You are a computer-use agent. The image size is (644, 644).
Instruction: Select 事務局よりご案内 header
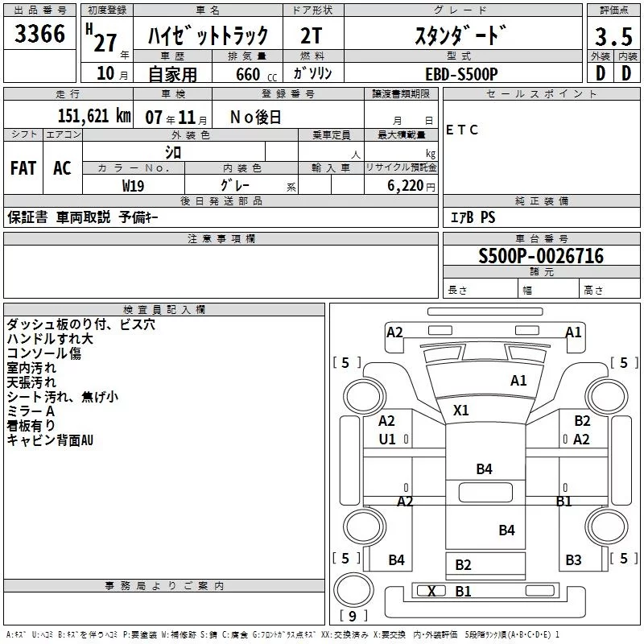click(164, 586)
